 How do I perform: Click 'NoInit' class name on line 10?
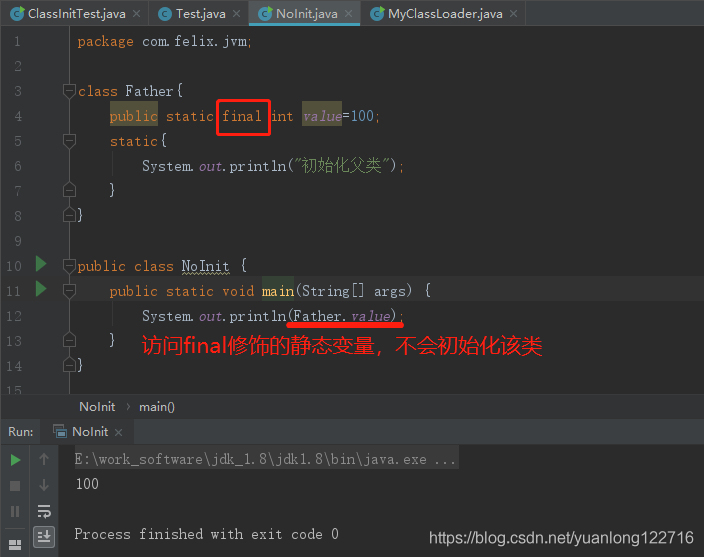[206, 266]
